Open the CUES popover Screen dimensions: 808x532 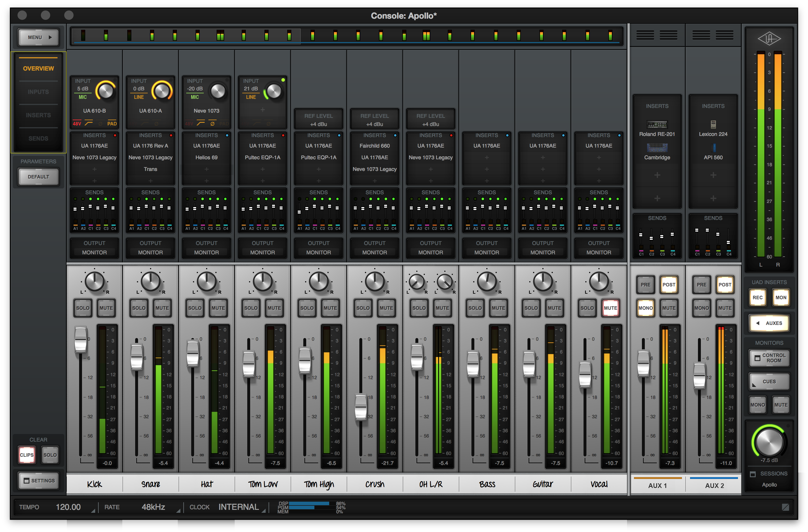coord(769,381)
